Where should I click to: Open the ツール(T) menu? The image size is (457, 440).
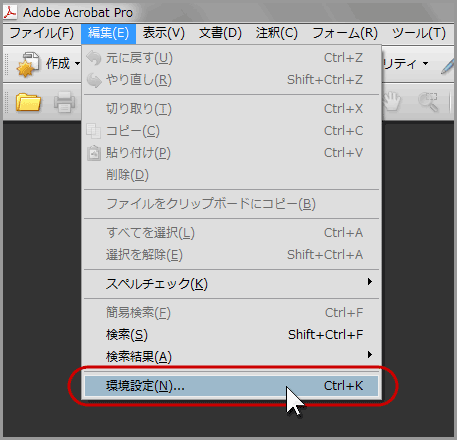click(419, 33)
